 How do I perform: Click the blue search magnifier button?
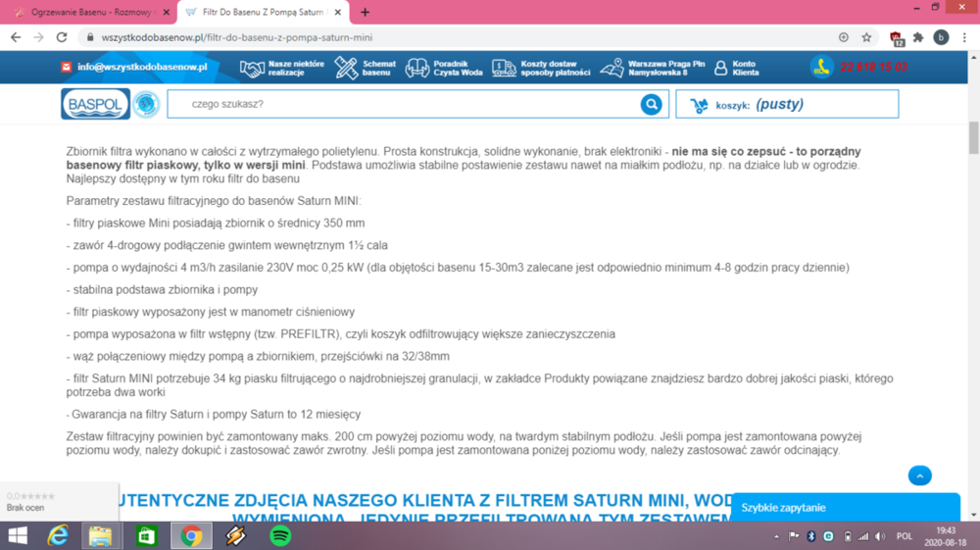(652, 104)
